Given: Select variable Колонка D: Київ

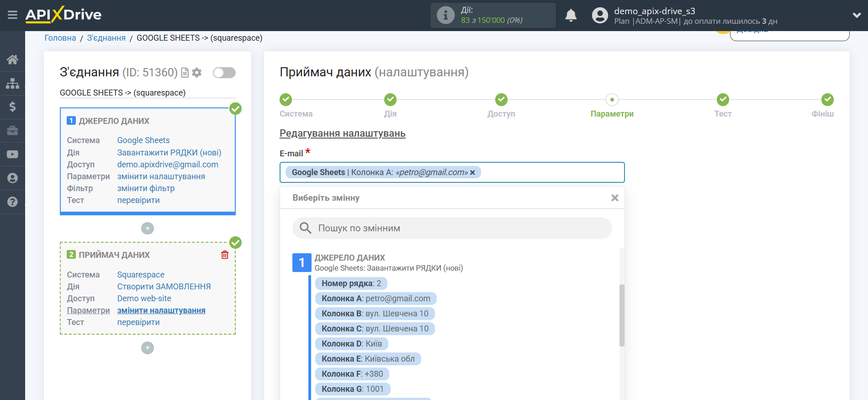Looking at the screenshot, I should 351,344.
